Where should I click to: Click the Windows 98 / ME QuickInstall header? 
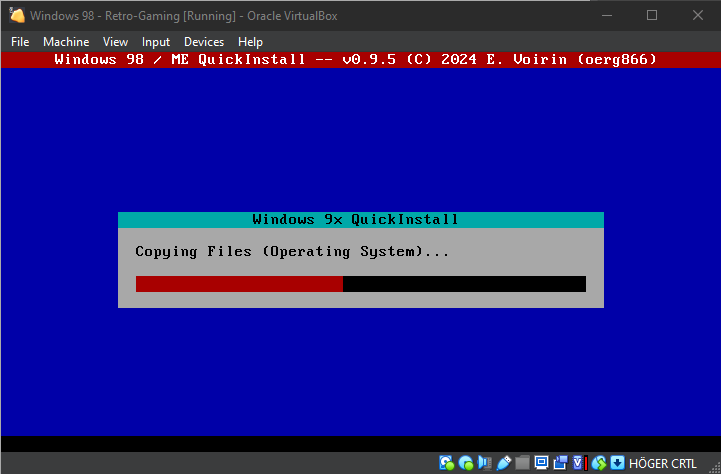coord(355,59)
